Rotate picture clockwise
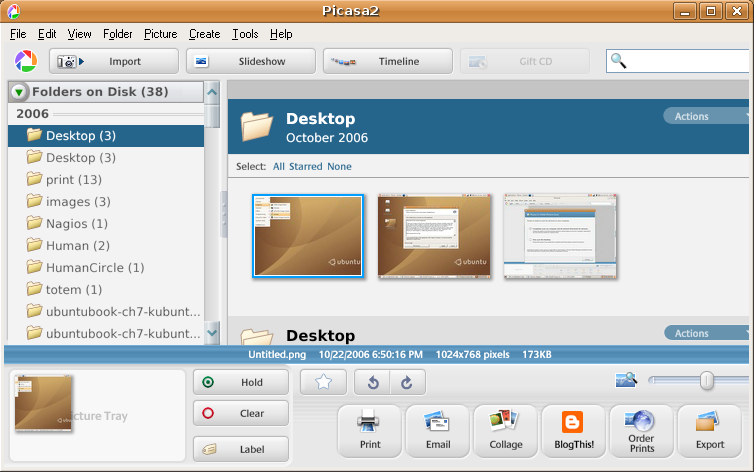 click(407, 382)
